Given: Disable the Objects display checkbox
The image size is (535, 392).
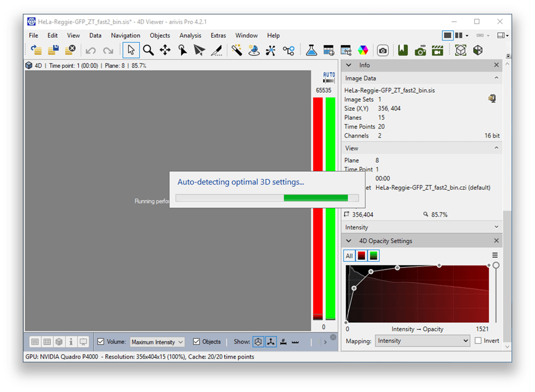Looking at the screenshot, I should 196,342.
